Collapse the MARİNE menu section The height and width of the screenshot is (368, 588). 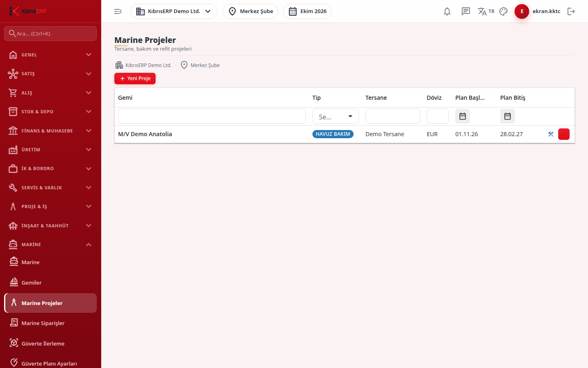tap(51, 245)
